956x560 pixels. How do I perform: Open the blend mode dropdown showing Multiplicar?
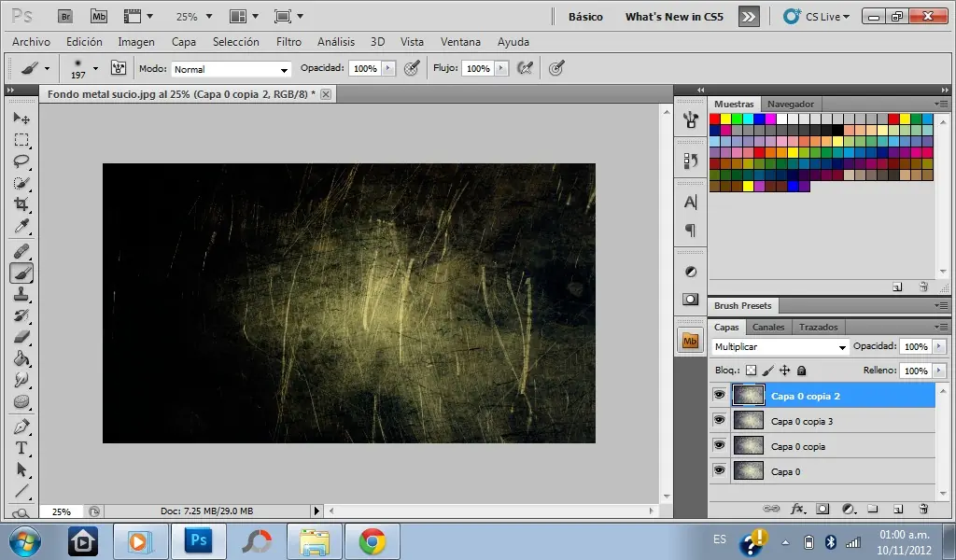pos(780,346)
